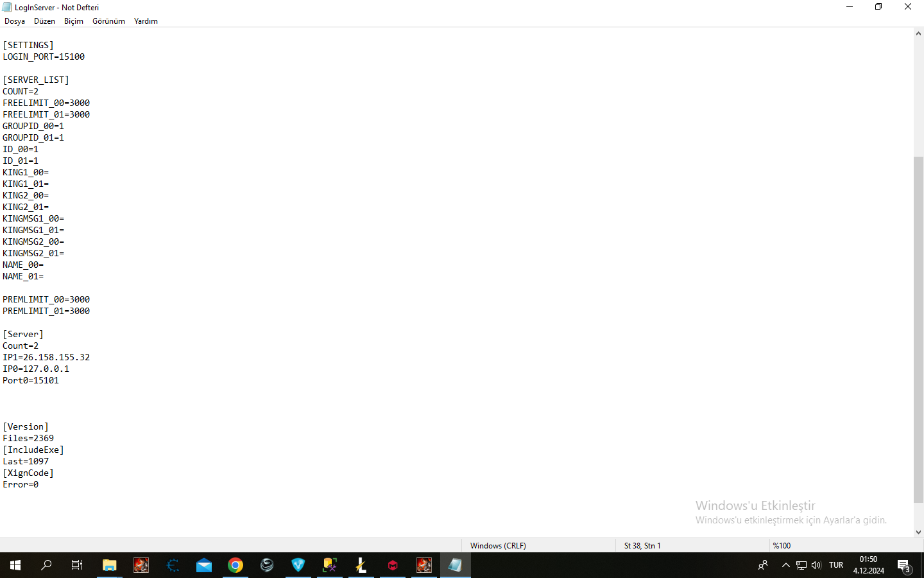Show hidden system tray icons
The image size is (924, 578).
point(786,565)
